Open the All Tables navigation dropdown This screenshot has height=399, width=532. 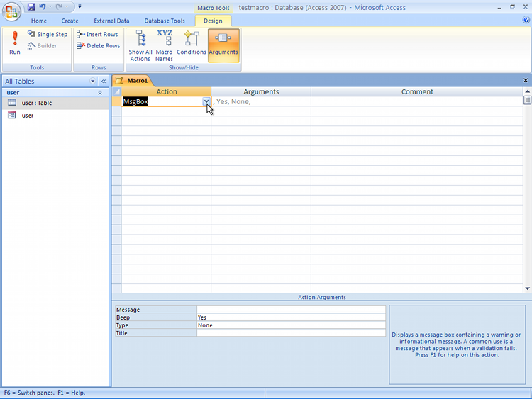pyautogui.click(x=93, y=81)
